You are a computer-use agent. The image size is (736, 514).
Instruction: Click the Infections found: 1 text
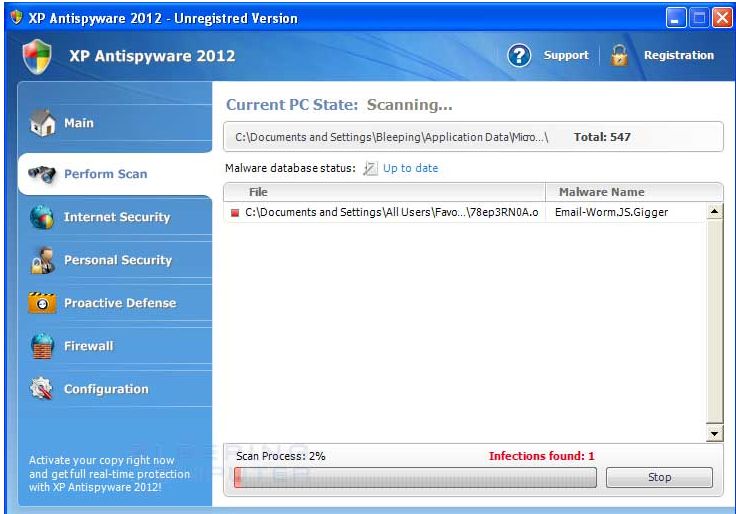[541, 456]
